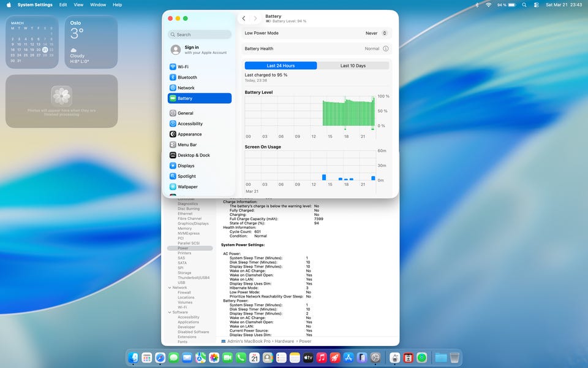This screenshot has width=588, height=368.
Task: Open the Window menu in menu bar
Action: pyautogui.click(x=98, y=4)
